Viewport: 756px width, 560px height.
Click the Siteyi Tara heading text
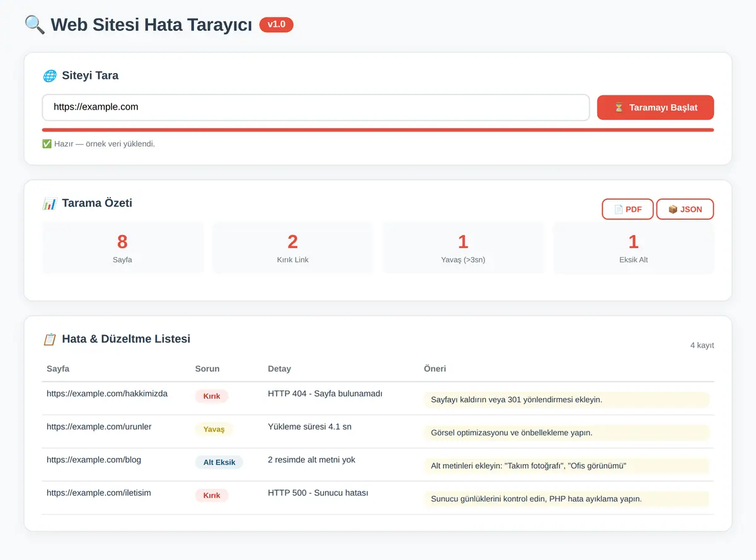[x=90, y=76]
